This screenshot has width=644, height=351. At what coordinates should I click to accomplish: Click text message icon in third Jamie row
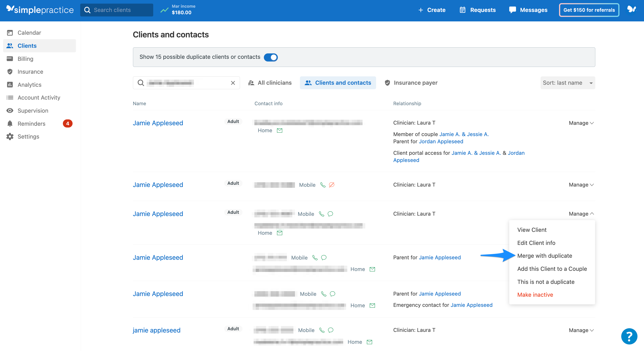coord(330,214)
